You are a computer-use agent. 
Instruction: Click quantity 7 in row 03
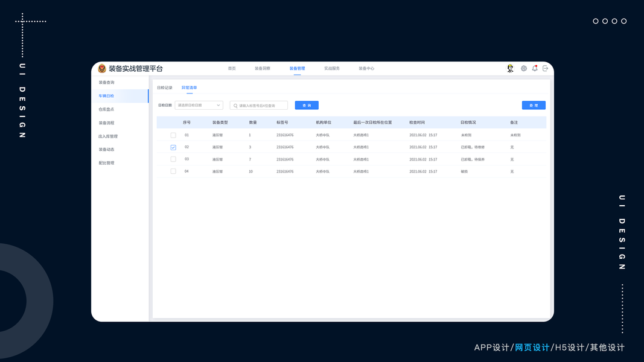pos(250,159)
